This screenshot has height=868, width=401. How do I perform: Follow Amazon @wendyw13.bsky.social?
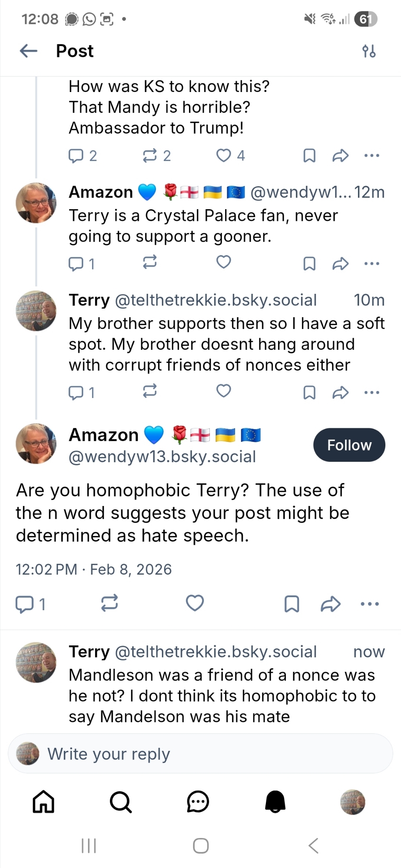click(349, 445)
